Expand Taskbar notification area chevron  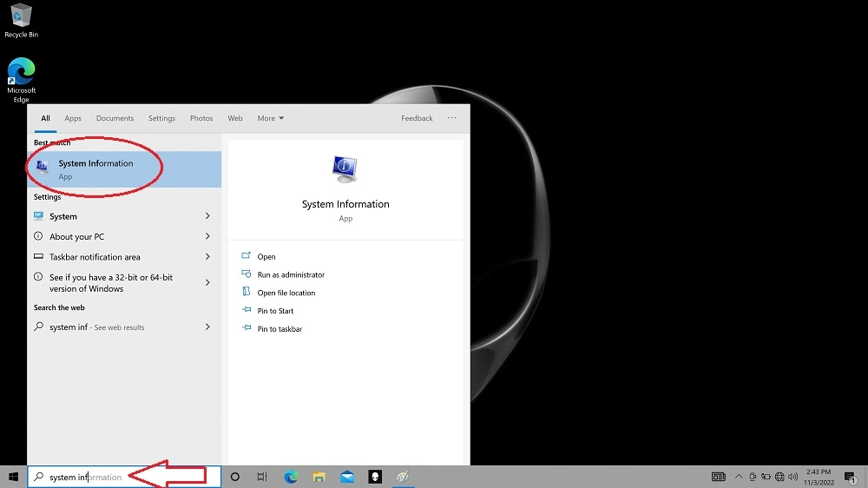click(x=207, y=257)
